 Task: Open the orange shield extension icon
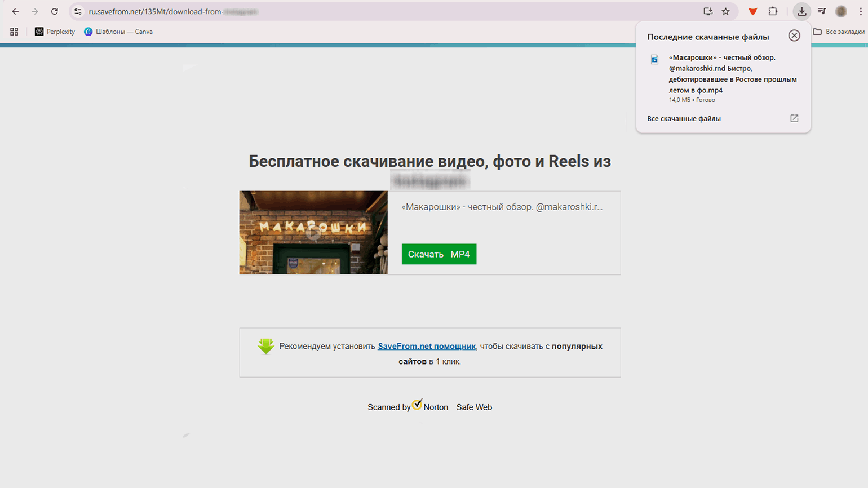(752, 11)
